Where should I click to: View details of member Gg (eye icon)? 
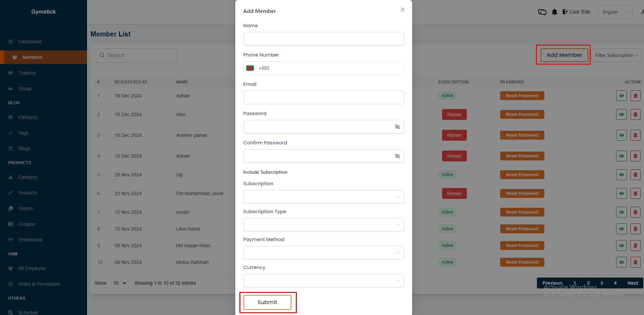click(621, 175)
